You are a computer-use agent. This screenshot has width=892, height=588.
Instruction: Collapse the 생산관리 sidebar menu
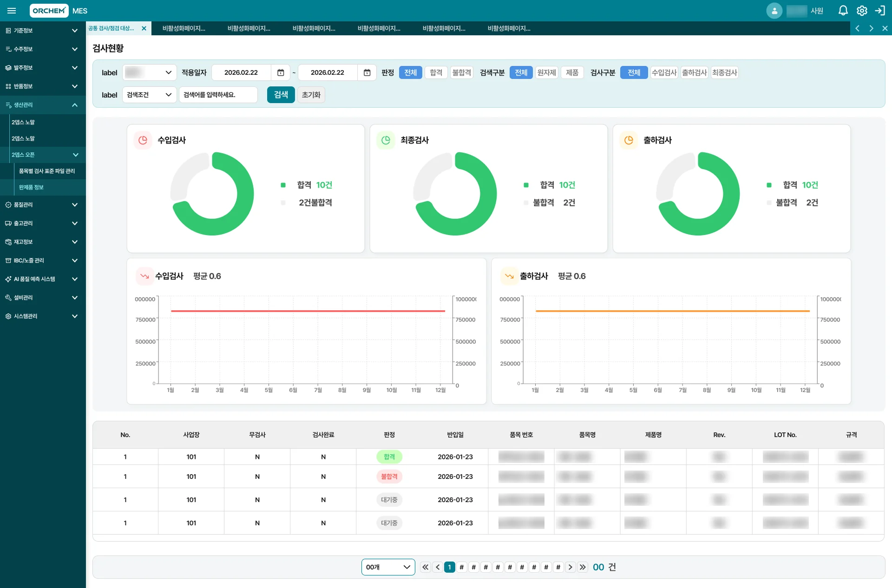[x=43, y=105]
